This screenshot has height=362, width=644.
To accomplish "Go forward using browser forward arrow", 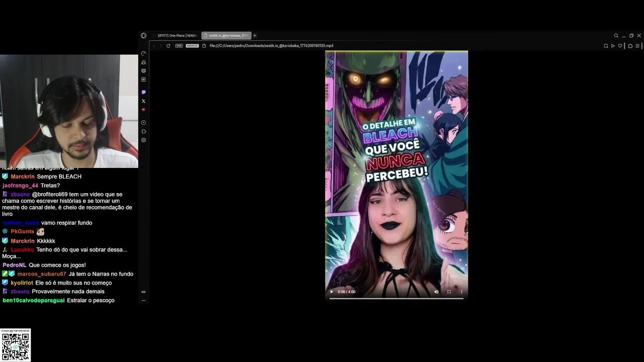I will (x=161, y=46).
